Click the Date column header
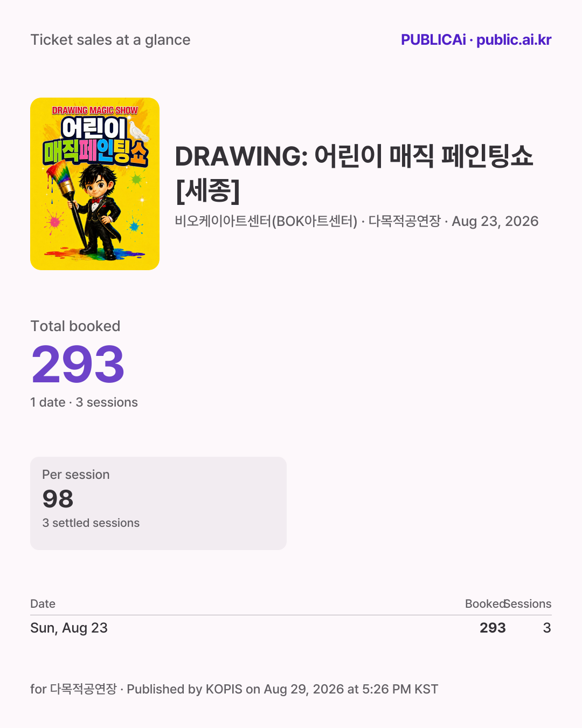Screen dimensions: 582x728 click(43, 604)
